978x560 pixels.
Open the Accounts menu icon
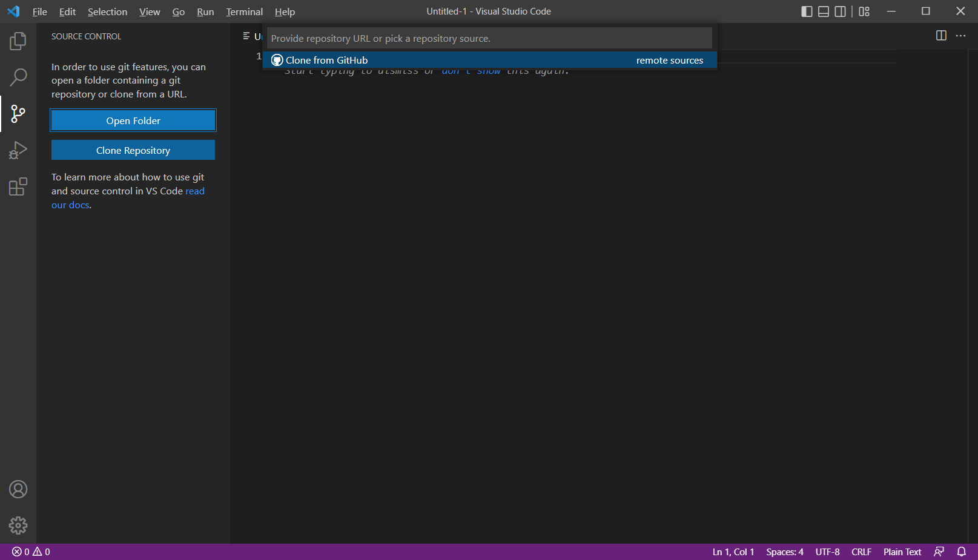tap(18, 489)
